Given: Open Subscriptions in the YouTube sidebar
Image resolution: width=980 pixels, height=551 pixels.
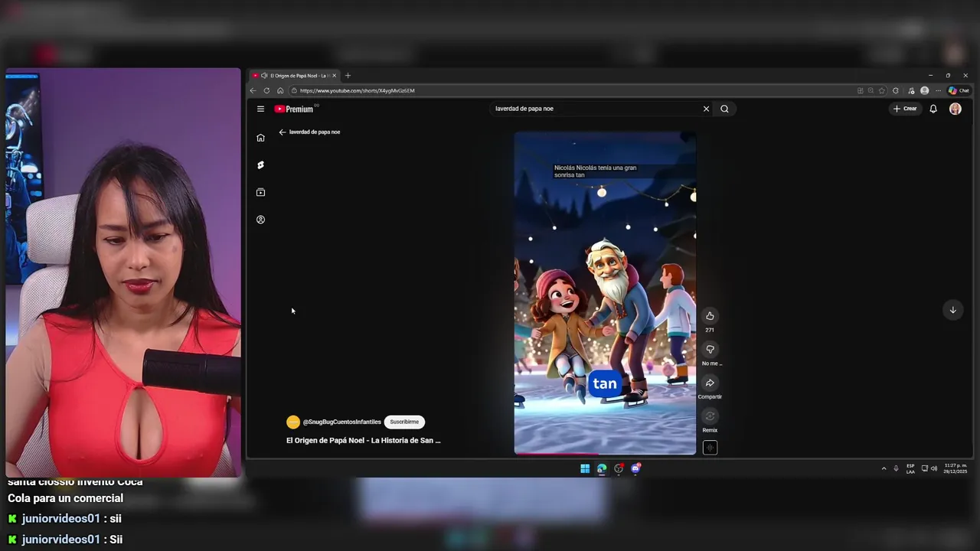Looking at the screenshot, I should [x=260, y=192].
